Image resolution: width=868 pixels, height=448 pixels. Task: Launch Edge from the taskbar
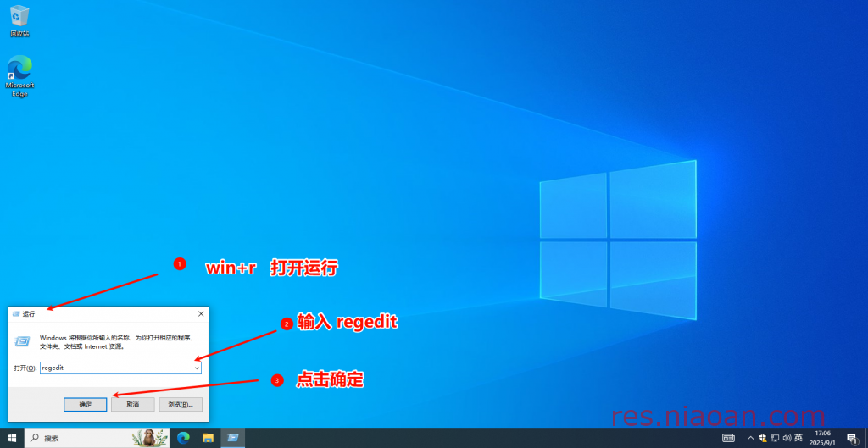click(183, 438)
